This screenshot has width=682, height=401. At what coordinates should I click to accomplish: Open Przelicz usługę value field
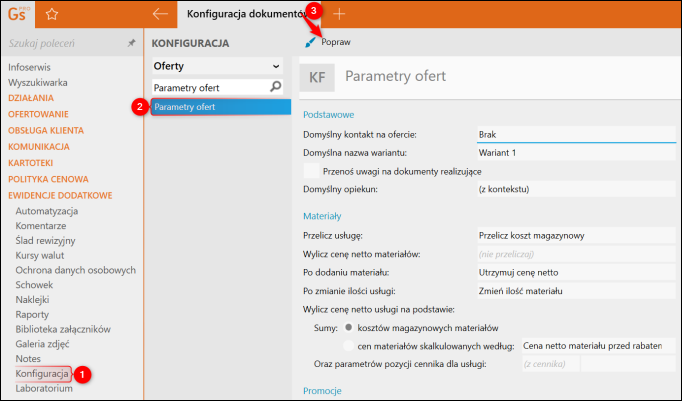(x=576, y=235)
